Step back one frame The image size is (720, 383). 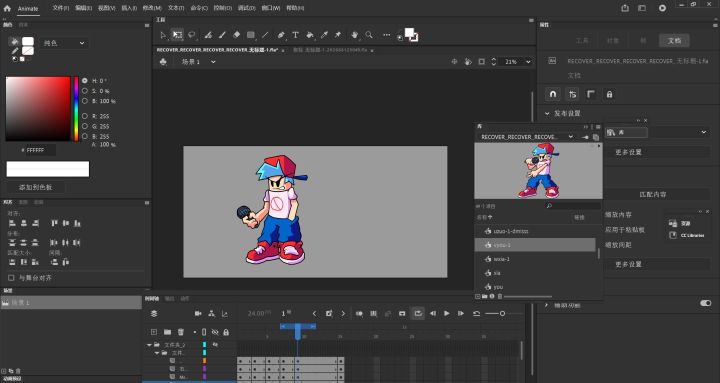coord(433,314)
